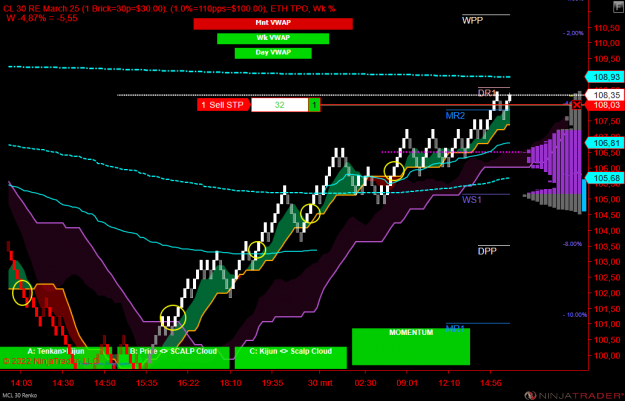Image resolution: width=625 pixels, height=401 pixels.
Task: Click the 104,00 price axis label
Action: (607, 230)
